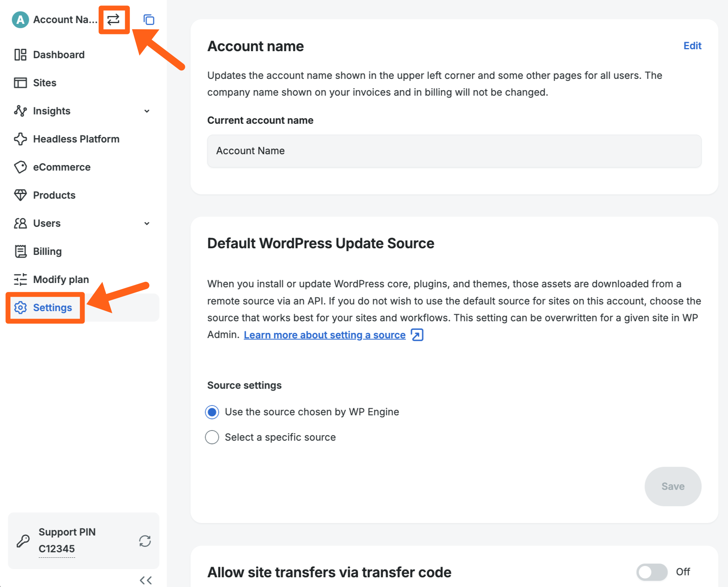Click the Dashboard layout icon
Viewport: 728px width, 587px height.
coord(20,55)
